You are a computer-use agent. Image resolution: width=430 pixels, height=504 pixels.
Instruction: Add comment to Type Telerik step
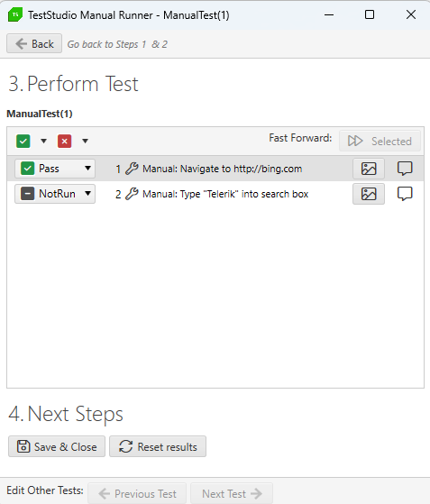[x=405, y=194]
